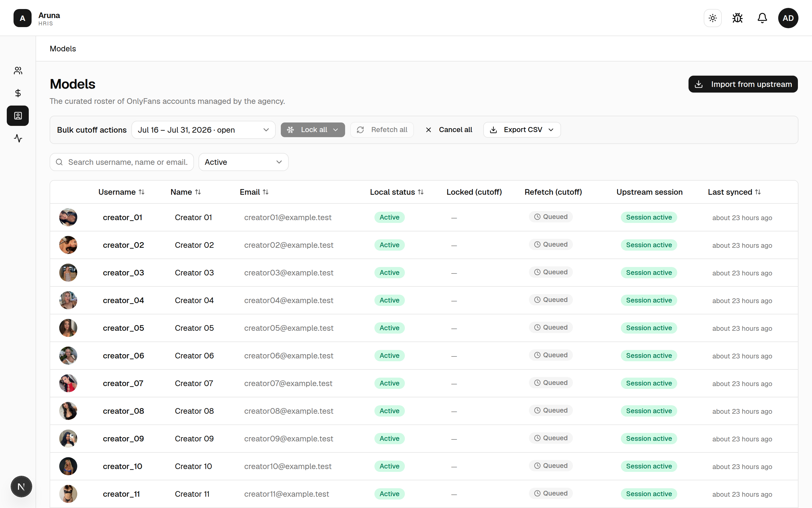Screen dimensions: 812x508
Task: Open the activity pulse sidebar icon
Action: (18, 138)
